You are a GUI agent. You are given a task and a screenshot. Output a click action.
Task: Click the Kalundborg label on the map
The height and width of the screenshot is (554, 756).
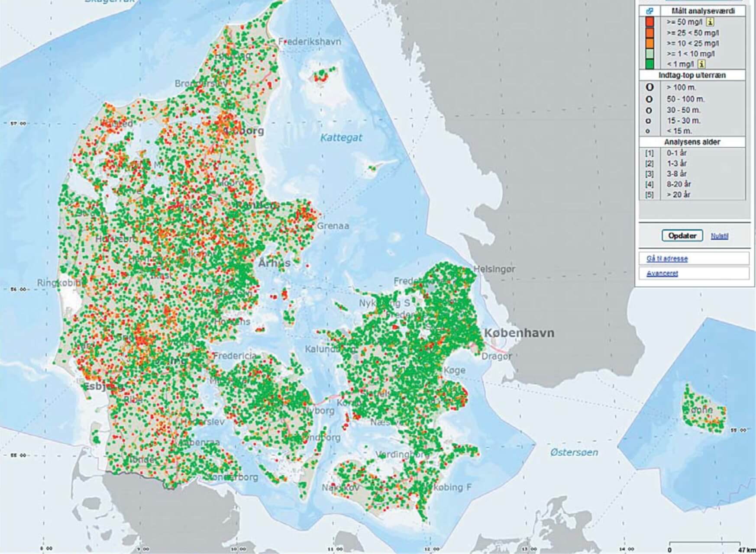point(331,349)
